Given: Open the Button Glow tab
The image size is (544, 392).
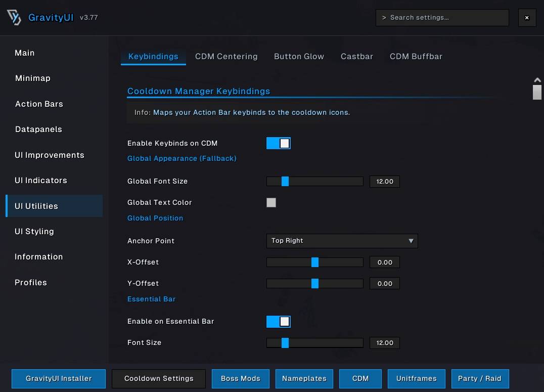Looking at the screenshot, I should (x=299, y=57).
